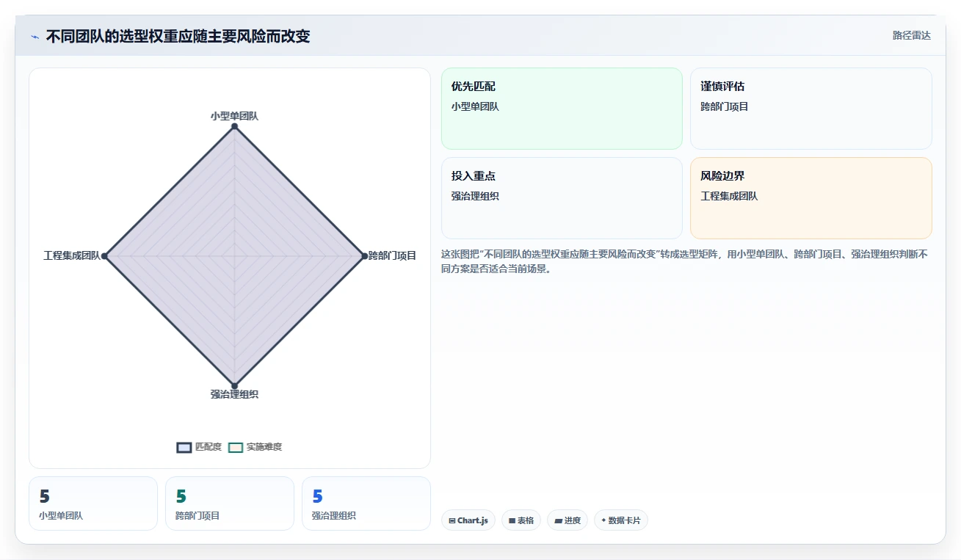
Task: Click the 表格 tag
Action: point(521,520)
